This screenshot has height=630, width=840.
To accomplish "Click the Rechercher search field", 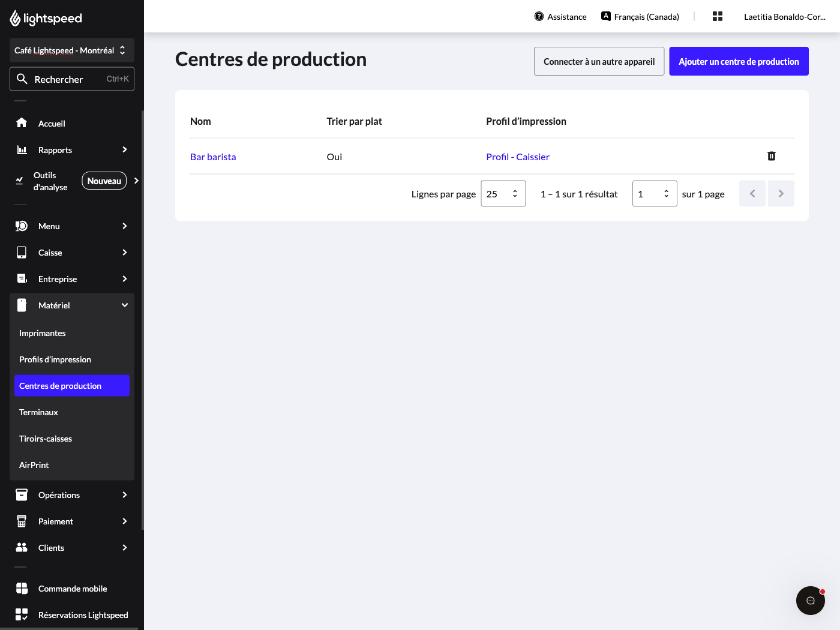I will [x=72, y=79].
